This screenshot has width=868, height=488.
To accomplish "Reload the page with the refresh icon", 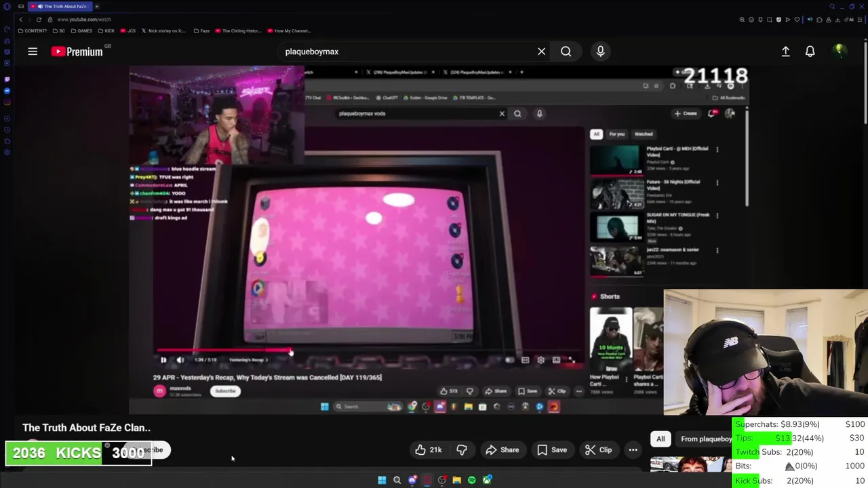I will [39, 20].
